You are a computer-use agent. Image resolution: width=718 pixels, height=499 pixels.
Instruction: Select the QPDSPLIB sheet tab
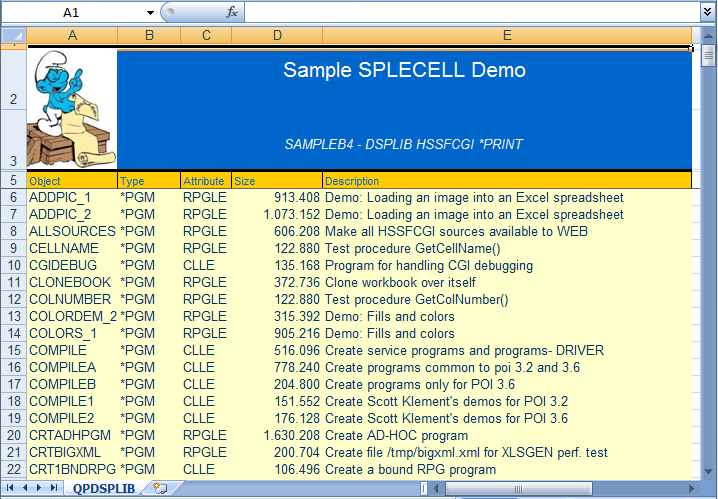click(x=104, y=488)
